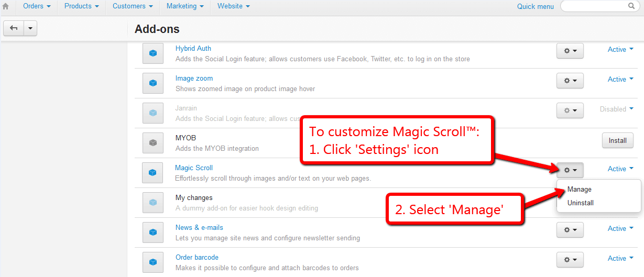Open Hybrid Auth settings gear
Screen dimensions: 644x277
click(570, 51)
